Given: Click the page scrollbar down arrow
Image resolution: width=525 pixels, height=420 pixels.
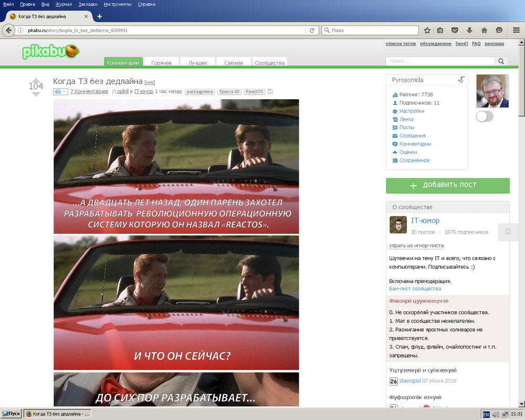Looking at the screenshot, I should pos(521,403).
